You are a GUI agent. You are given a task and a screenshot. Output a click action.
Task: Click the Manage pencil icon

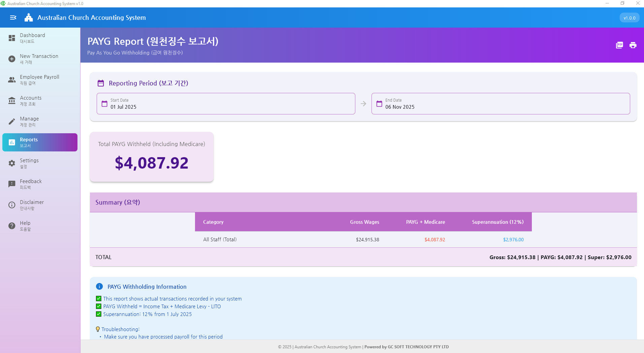click(12, 121)
